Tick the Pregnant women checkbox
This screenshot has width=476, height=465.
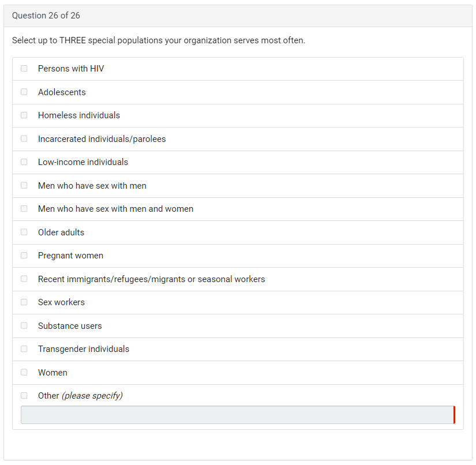[x=24, y=256]
